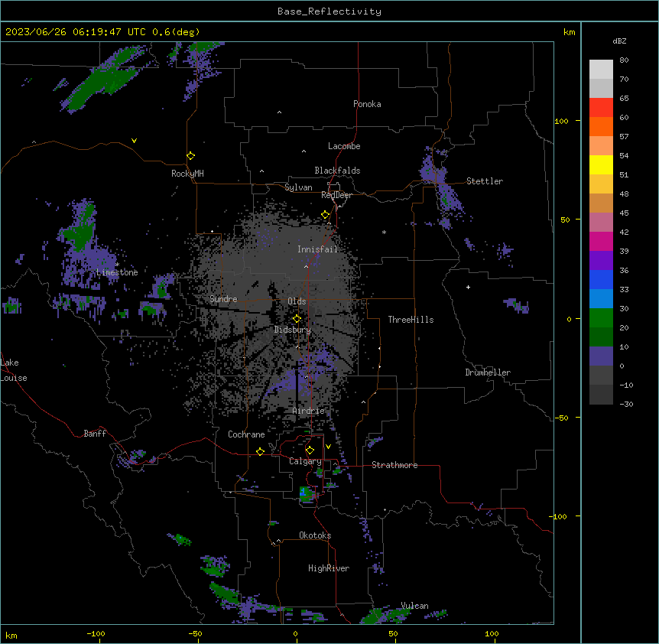Click the Drumheller label

point(488,372)
